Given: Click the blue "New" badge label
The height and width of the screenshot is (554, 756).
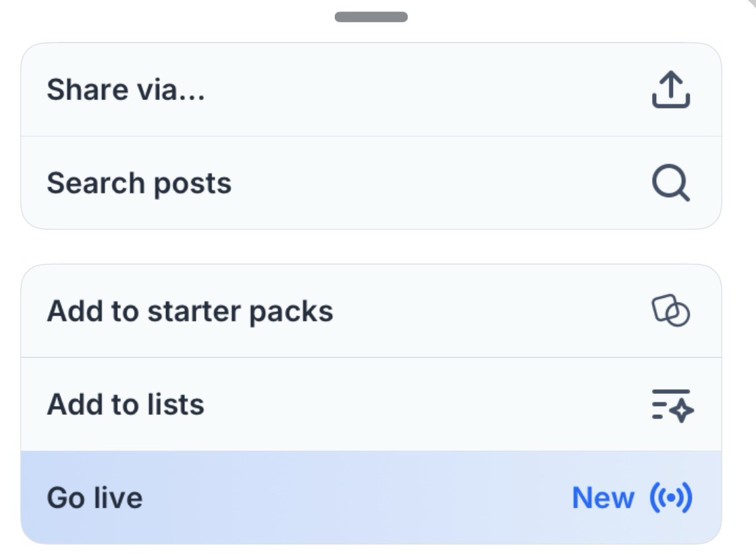Looking at the screenshot, I should 603,498.
